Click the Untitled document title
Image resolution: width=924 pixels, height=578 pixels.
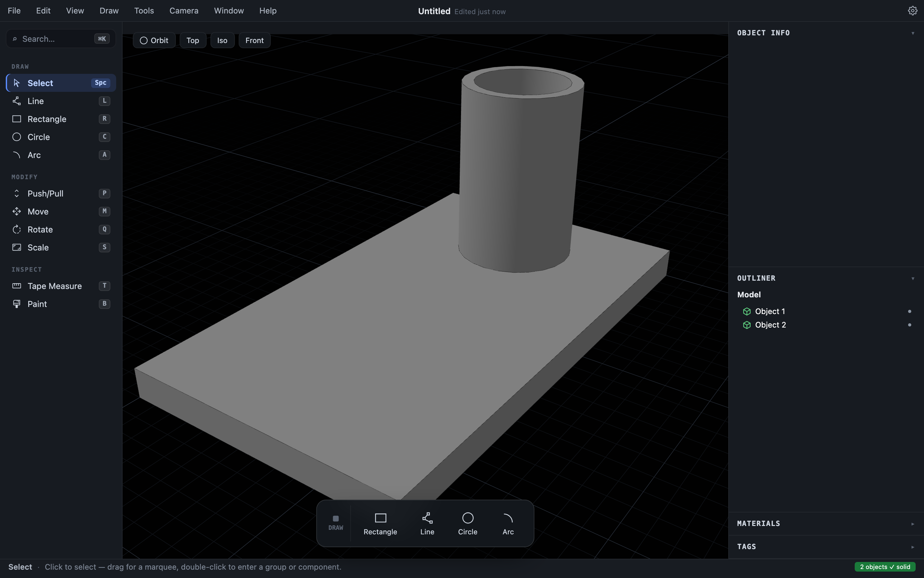pyautogui.click(x=434, y=11)
